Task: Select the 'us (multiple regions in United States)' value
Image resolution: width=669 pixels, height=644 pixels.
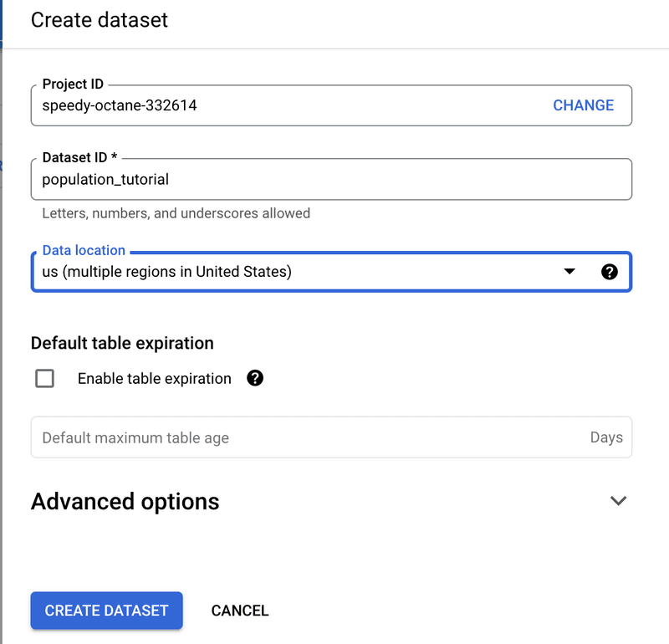Action: click(x=167, y=272)
